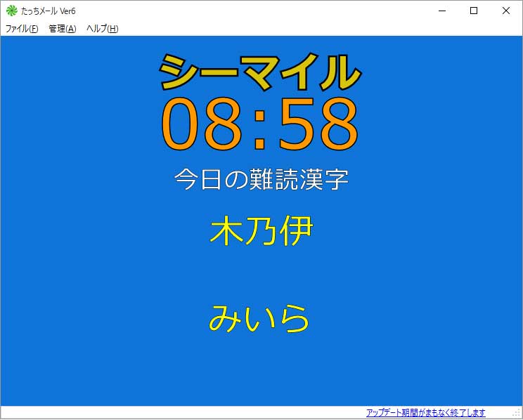Close the たっちメール window
523x420 pixels.
pyautogui.click(x=505, y=11)
